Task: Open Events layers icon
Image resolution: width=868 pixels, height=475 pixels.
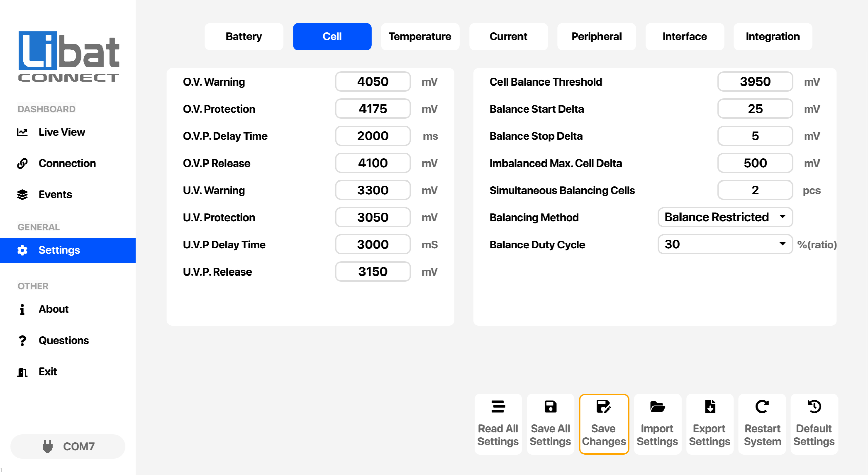Action: 22,195
